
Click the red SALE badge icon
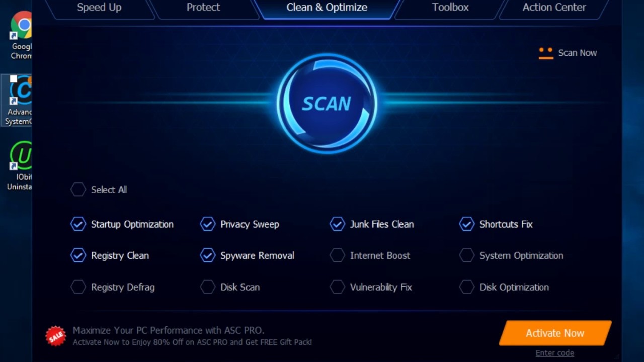56,336
